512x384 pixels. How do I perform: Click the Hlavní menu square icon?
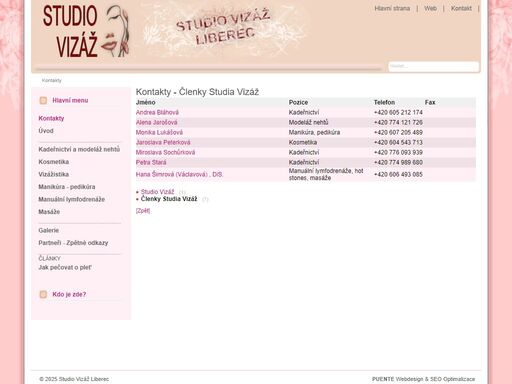43,100
